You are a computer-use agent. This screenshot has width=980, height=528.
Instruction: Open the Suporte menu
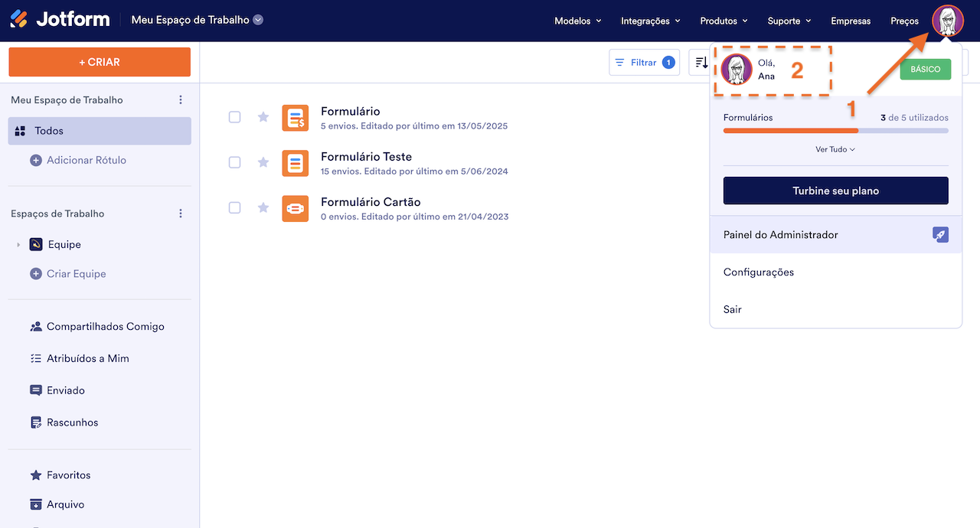tap(789, 21)
